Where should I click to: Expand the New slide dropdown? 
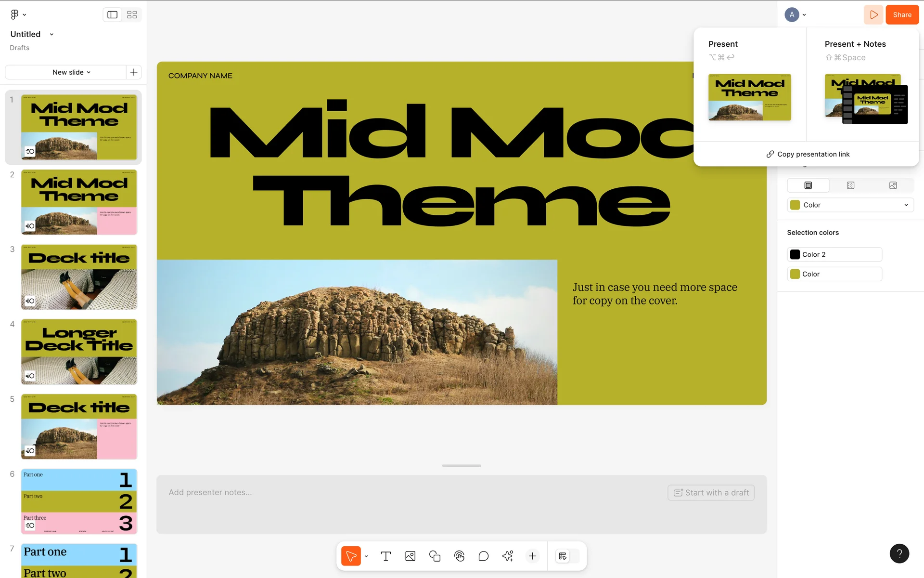click(71, 72)
